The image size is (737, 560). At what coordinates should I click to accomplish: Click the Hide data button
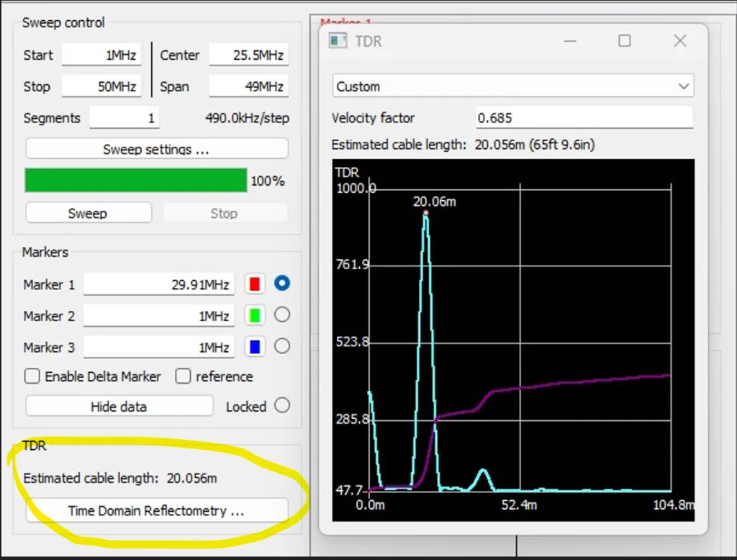tap(119, 406)
